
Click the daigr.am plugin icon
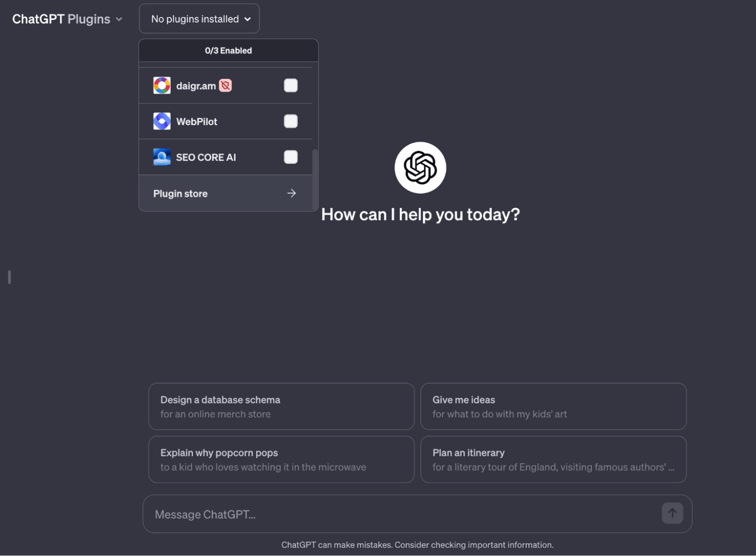click(x=161, y=85)
